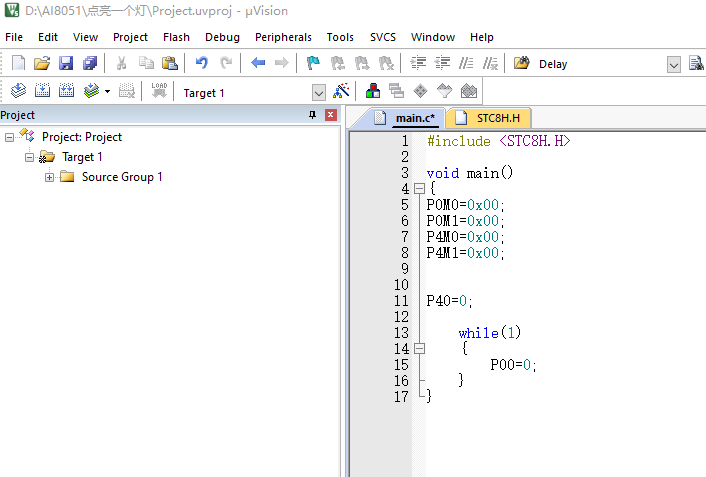The height and width of the screenshot is (477, 706).
Task: Indent selected lines icon
Action: 418,63
